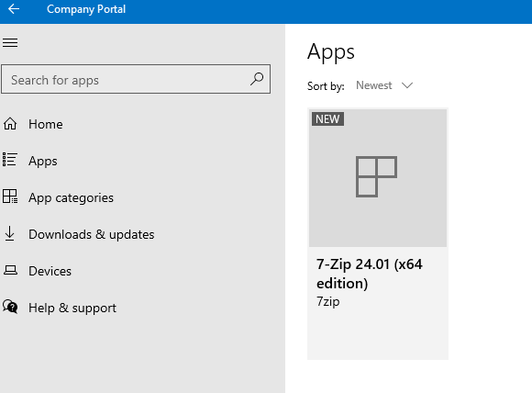Click the NEW badge on 7-Zip tile
Viewport: 532px width, 393px height.
click(x=327, y=118)
